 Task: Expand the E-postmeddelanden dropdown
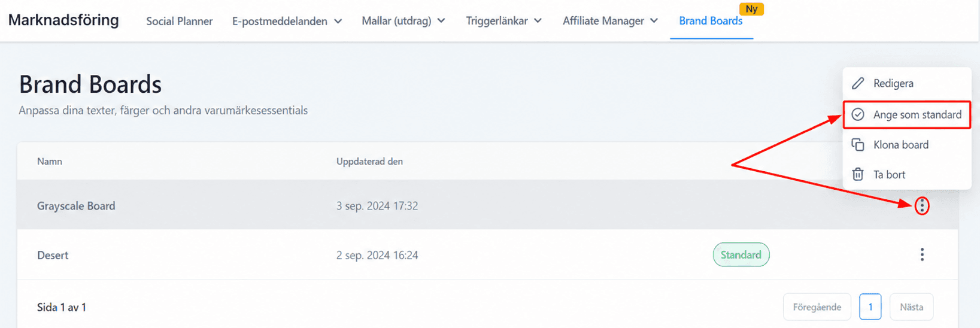[x=287, y=21]
